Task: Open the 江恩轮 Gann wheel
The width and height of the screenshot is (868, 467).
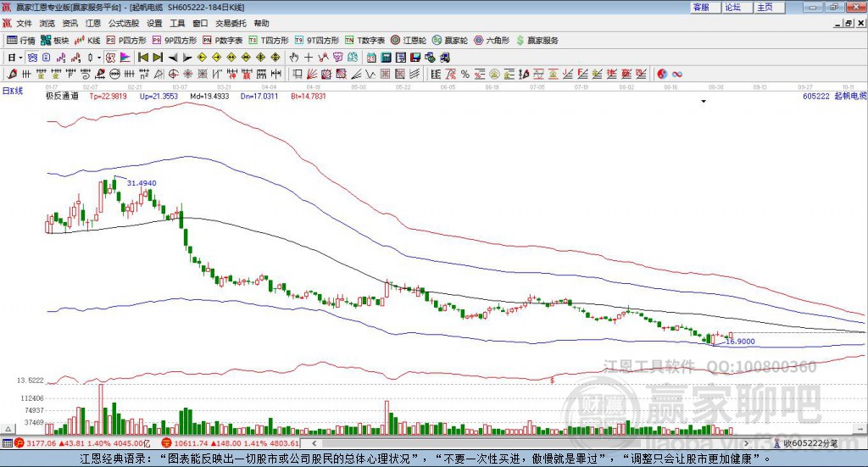Action: tap(409, 41)
